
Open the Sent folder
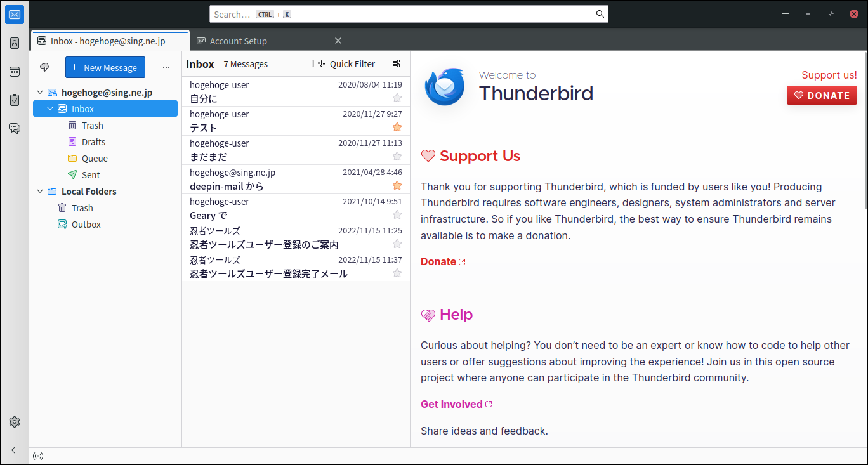click(x=105, y=175)
